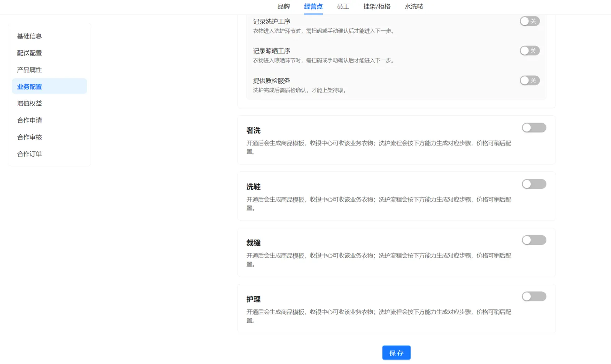Select 业务配置 in the sidebar
Image resolution: width=611 pixels, height=364 pixels.
point(49,87)
